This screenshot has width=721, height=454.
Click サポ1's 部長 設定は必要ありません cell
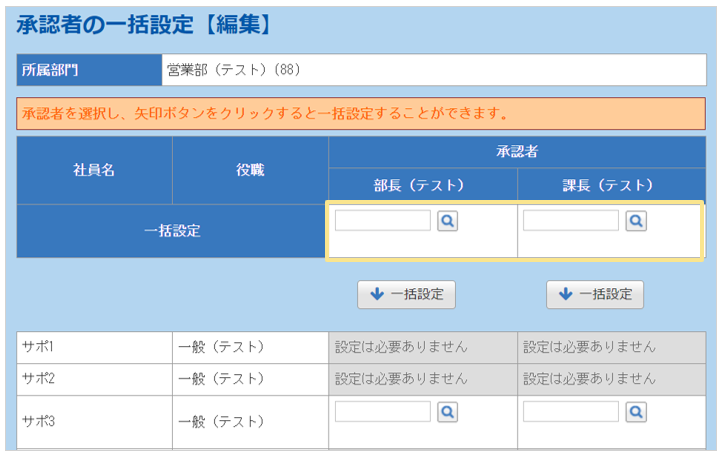[x=422, y=347]
